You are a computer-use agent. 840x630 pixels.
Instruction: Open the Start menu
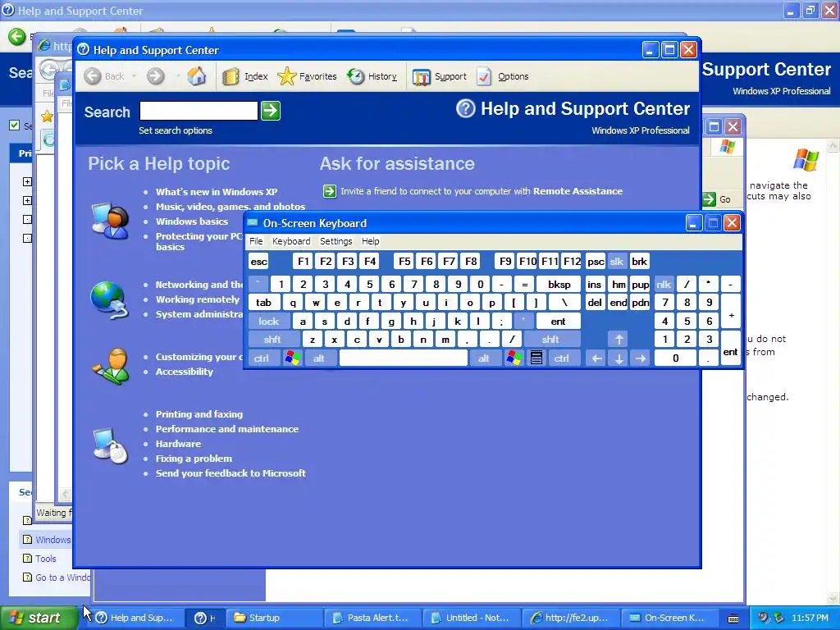point(38,618)
